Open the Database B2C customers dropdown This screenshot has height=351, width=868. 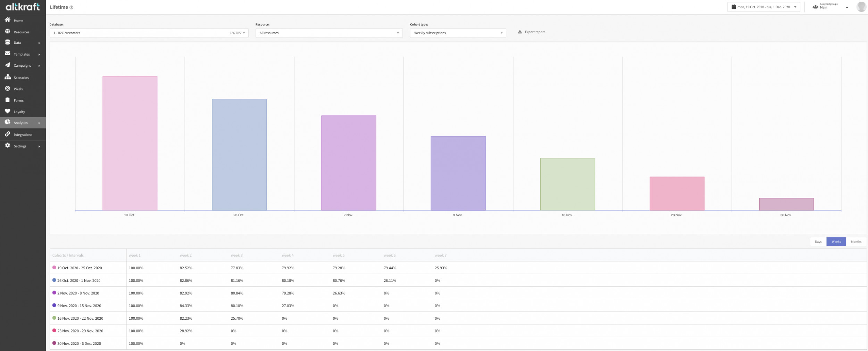point(149,33)
